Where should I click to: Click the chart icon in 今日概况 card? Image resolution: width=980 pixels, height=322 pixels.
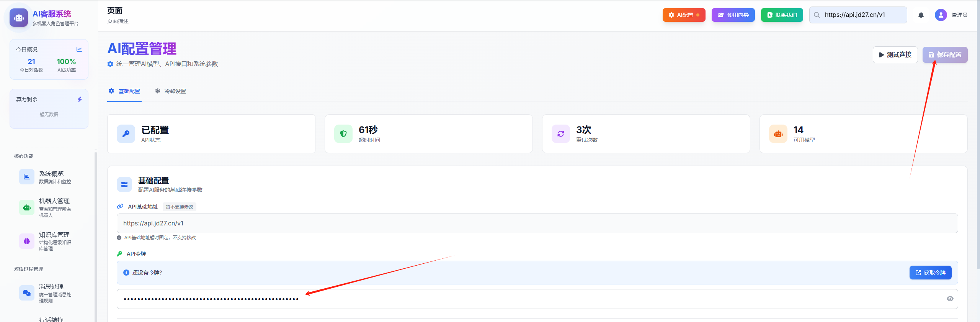(79, 49)
